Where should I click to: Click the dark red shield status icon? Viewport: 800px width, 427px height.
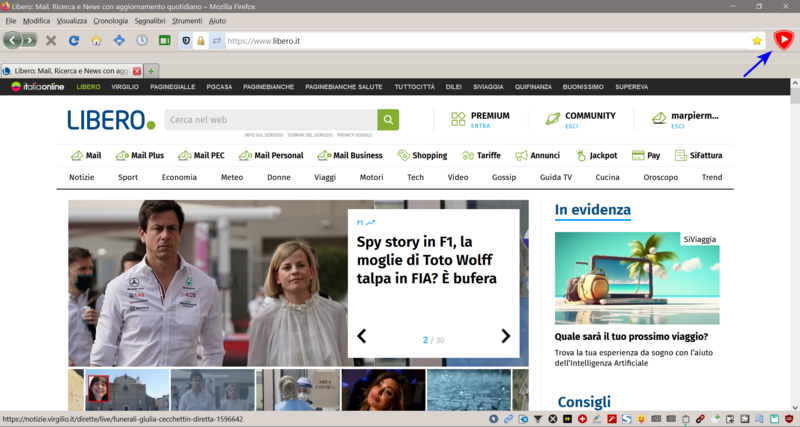point(789,419)
